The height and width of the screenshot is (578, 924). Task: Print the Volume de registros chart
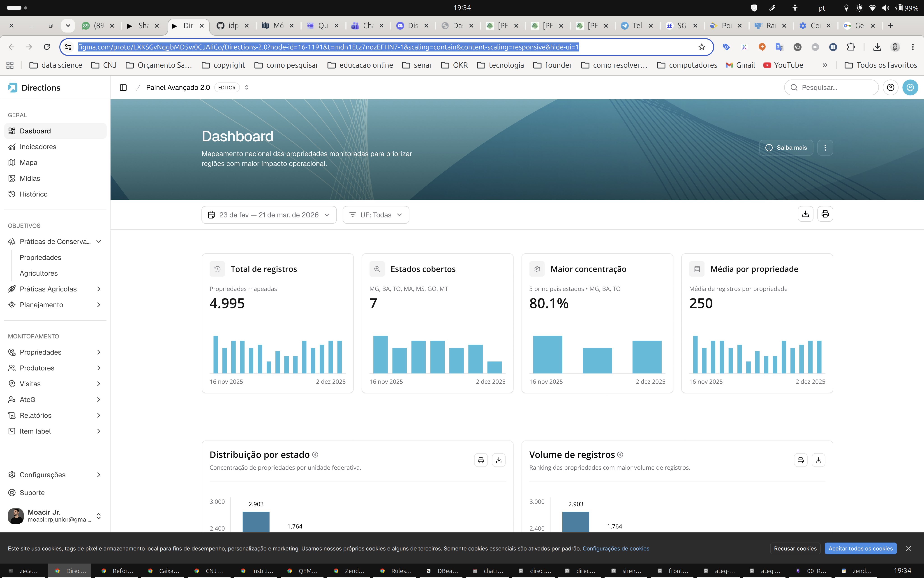[x=801, y=460]
